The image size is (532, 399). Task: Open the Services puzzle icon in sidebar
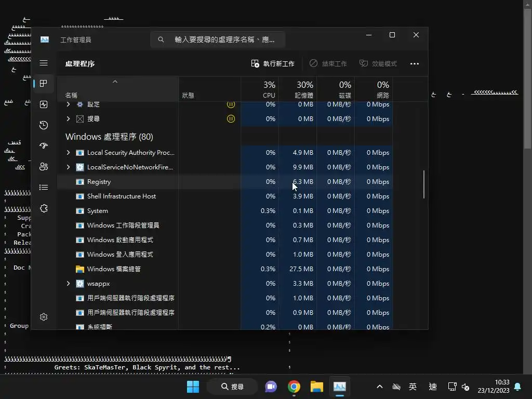(x=44, y=208)
